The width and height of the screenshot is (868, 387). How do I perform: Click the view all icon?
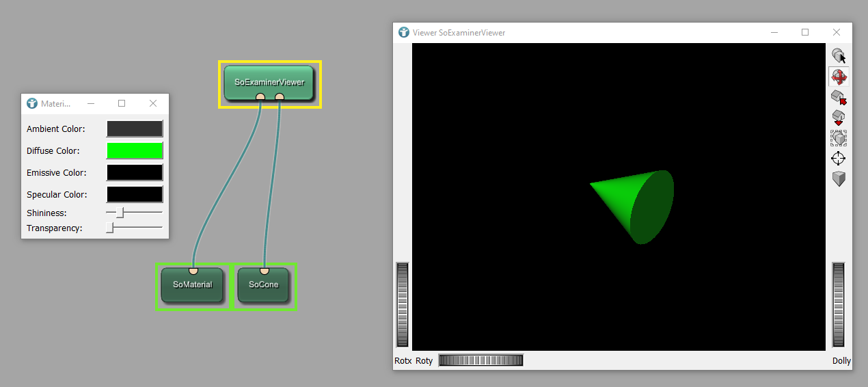click(x=838, y=138)
